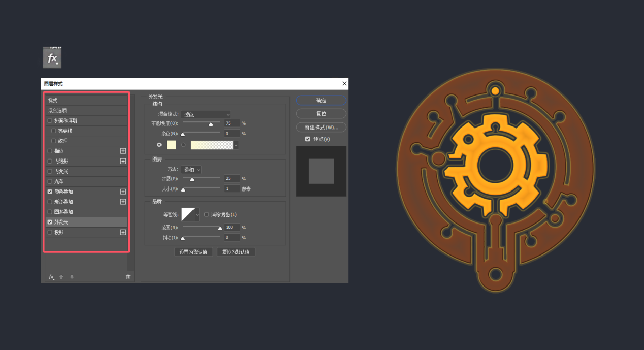Select the 渐变叠加 row label
The height and width of the screenshot is (350, 644).
pos(63,202)
